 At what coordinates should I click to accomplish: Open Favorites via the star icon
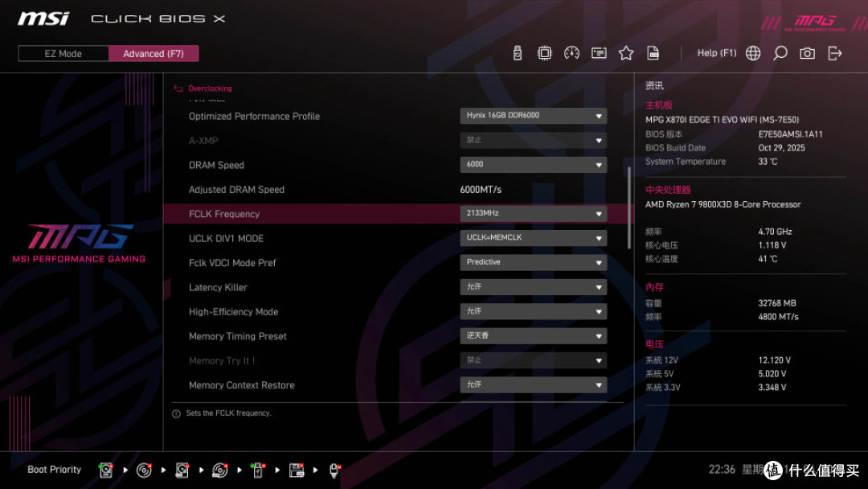[625, 53]
